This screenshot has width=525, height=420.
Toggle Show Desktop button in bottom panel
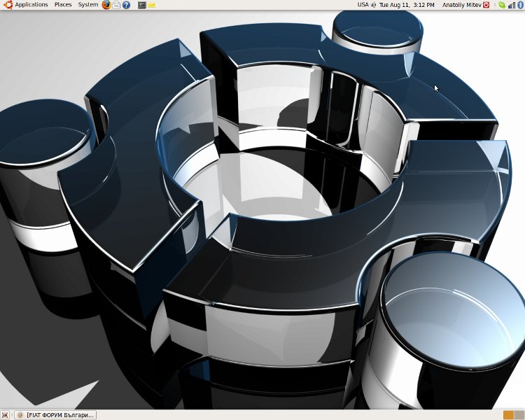coord(6,415)
